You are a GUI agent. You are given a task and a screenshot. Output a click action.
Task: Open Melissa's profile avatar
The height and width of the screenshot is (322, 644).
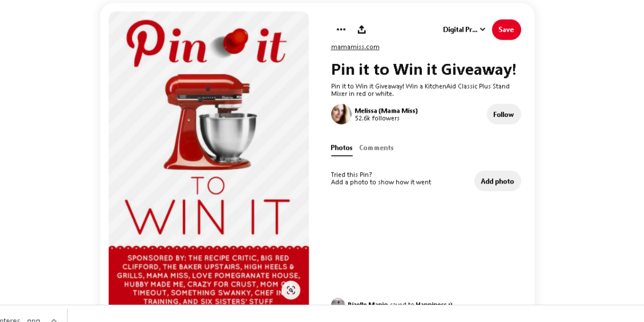pyautogui.click(x=341, y=114)
